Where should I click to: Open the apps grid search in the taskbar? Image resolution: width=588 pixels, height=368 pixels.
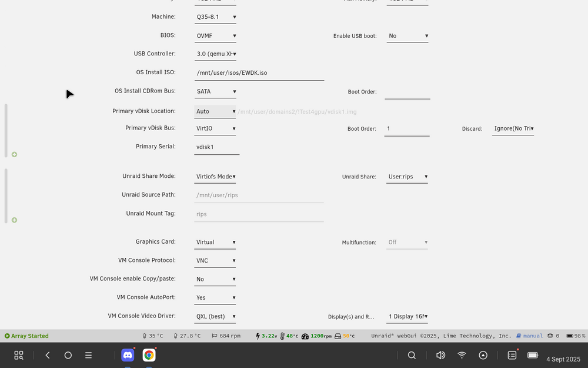coord(18,355)
